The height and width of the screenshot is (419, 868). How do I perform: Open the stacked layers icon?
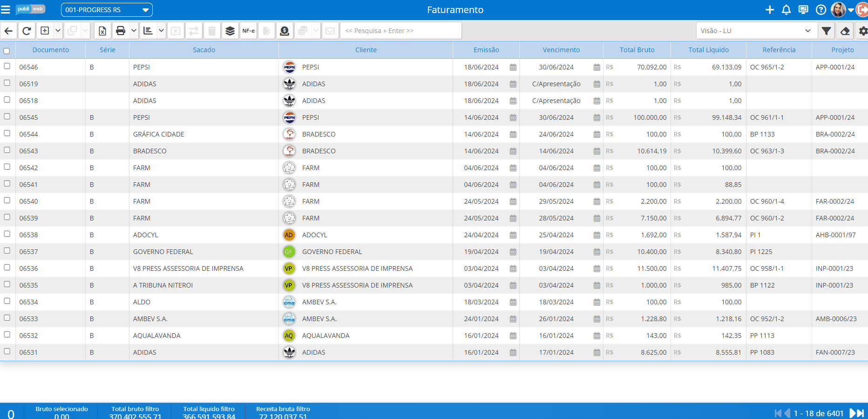pos(230,31)
